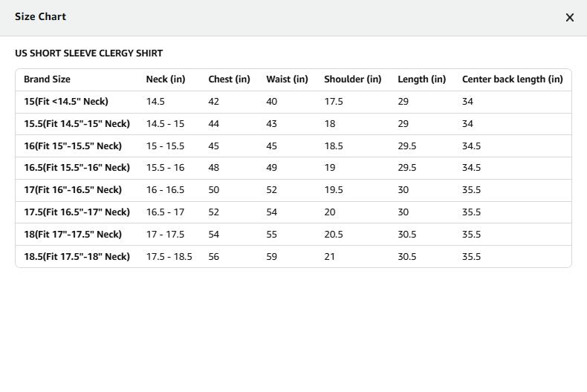Image resolution: width=587 pixels, height=392 pixels.
Task: Select the 17(Fit 16"-16.5" Neck) row
Action: pos(73,190)
